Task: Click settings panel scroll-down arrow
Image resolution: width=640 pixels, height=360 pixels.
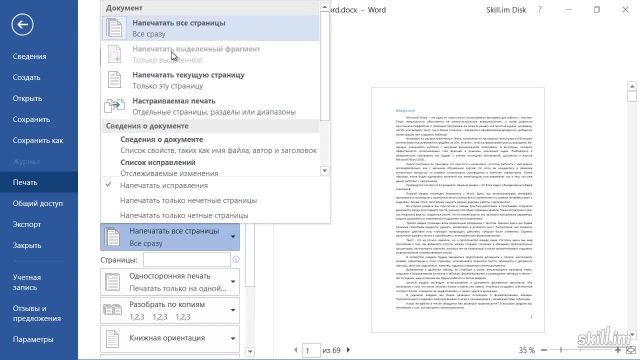Action: tap(250, 351)
